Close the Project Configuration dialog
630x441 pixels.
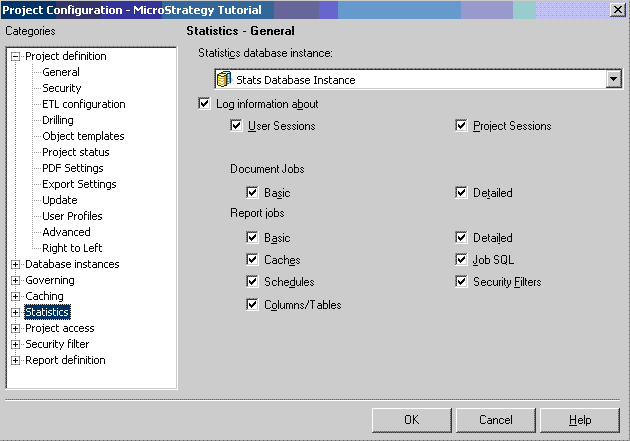[x=618, y=9]
